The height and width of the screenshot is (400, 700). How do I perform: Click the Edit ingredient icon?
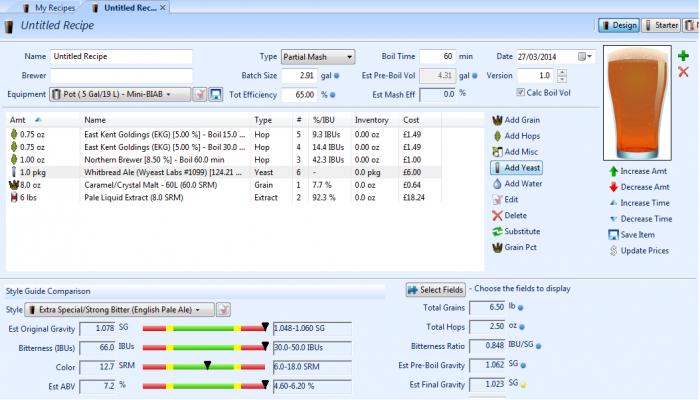point(497,200)
